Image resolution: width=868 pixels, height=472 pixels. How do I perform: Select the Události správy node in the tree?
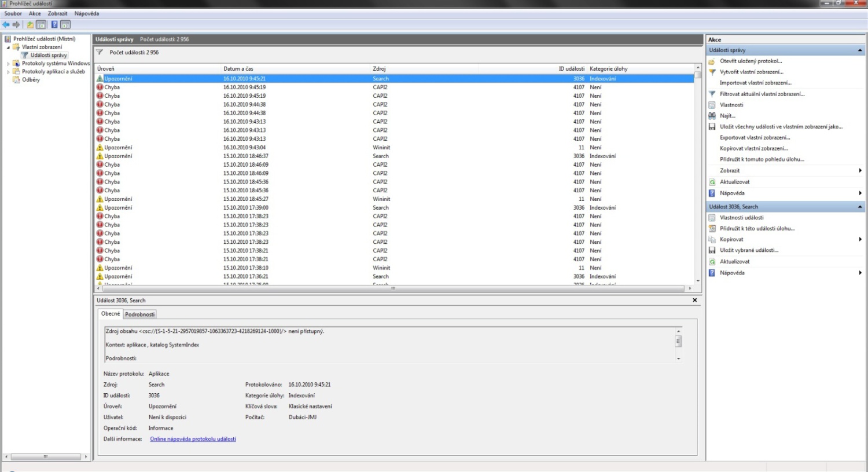pos(49,56)
